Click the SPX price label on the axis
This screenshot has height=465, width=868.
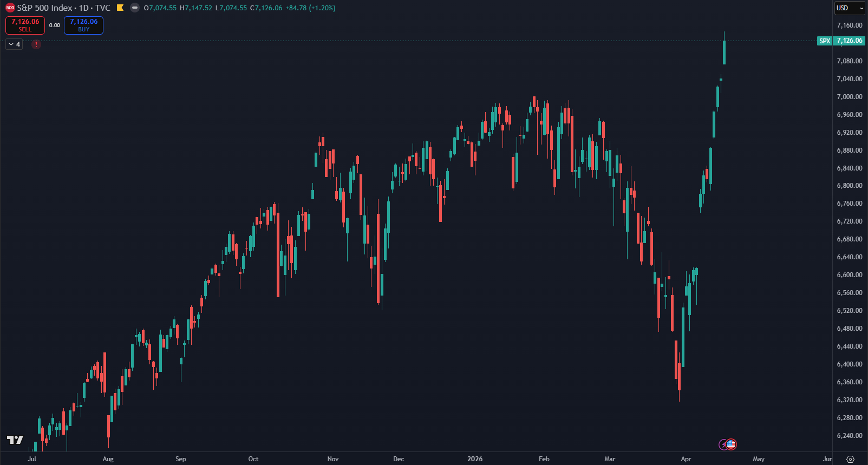pyautogui.click(x=824, y=41)
